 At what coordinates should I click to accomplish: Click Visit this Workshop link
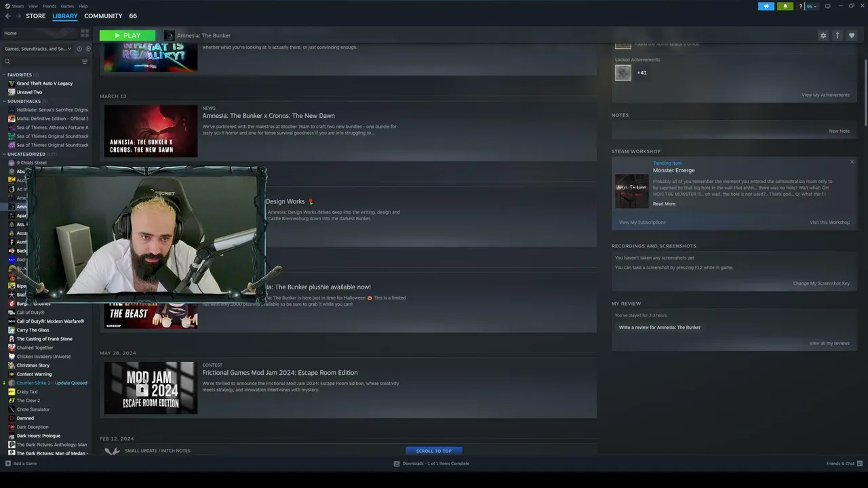829,222
